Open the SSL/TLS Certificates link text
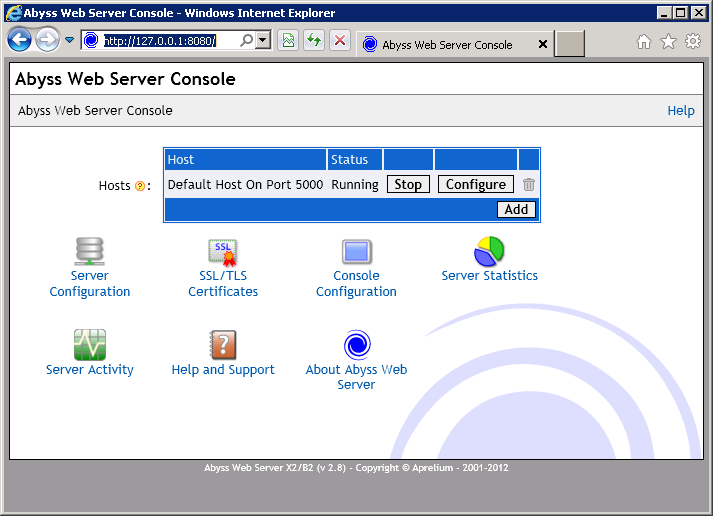Viewport: 713px width, 516px height. 223,284
